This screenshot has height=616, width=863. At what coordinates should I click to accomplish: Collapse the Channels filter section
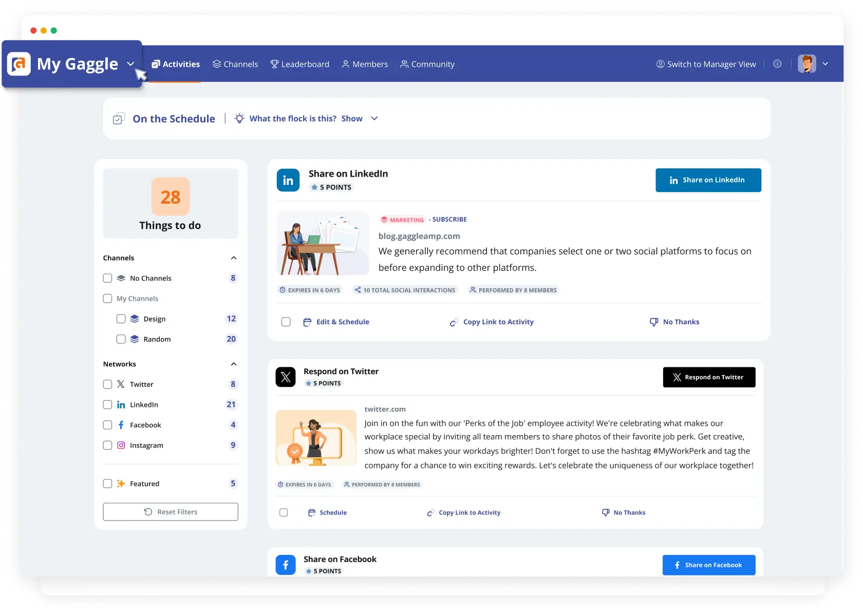pyautogui.click(x=234, y=258)
